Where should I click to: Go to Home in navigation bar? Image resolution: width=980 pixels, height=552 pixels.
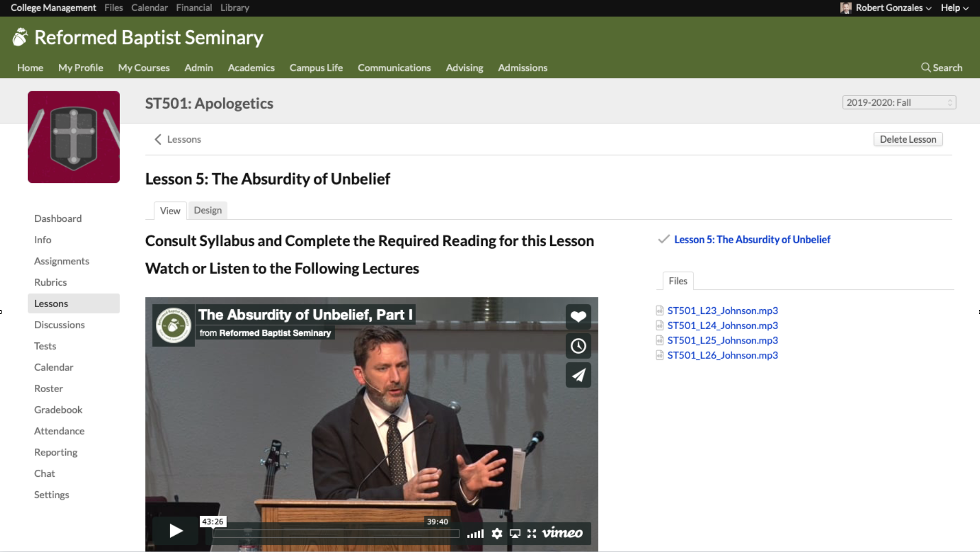coord(30,67)
